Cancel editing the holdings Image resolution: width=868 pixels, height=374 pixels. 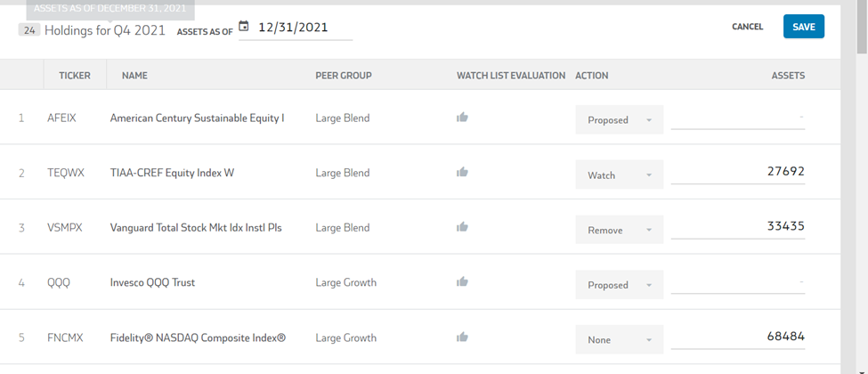click(747, 27)
